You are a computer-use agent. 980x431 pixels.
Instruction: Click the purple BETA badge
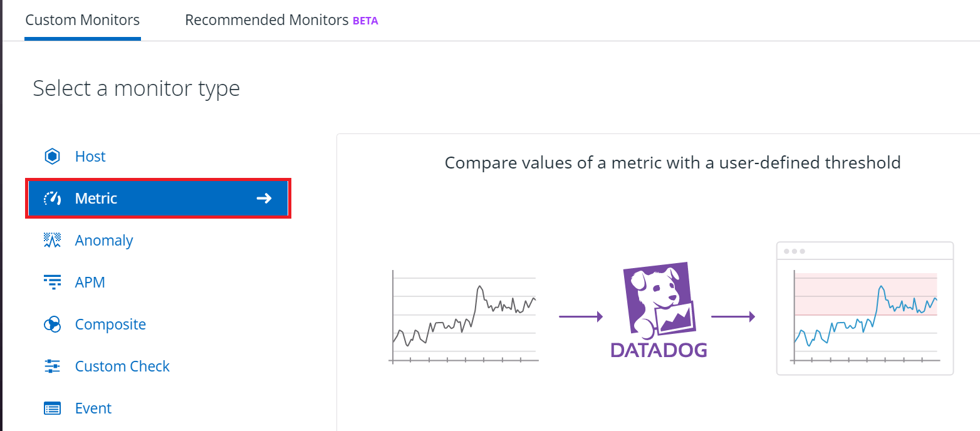[x=365, y=21]
